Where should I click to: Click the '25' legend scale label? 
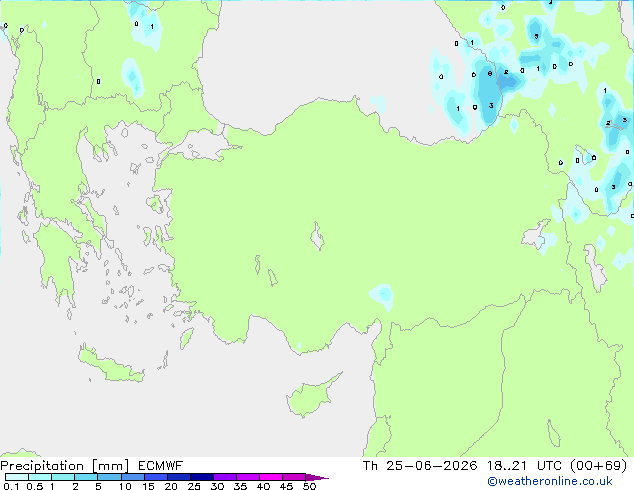(194, 486)
